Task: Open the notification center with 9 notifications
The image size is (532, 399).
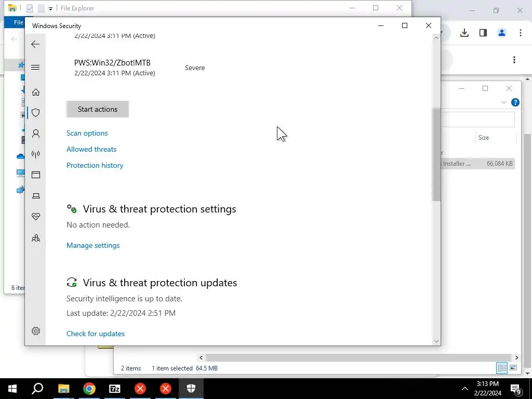Action: tap(515, 389)
